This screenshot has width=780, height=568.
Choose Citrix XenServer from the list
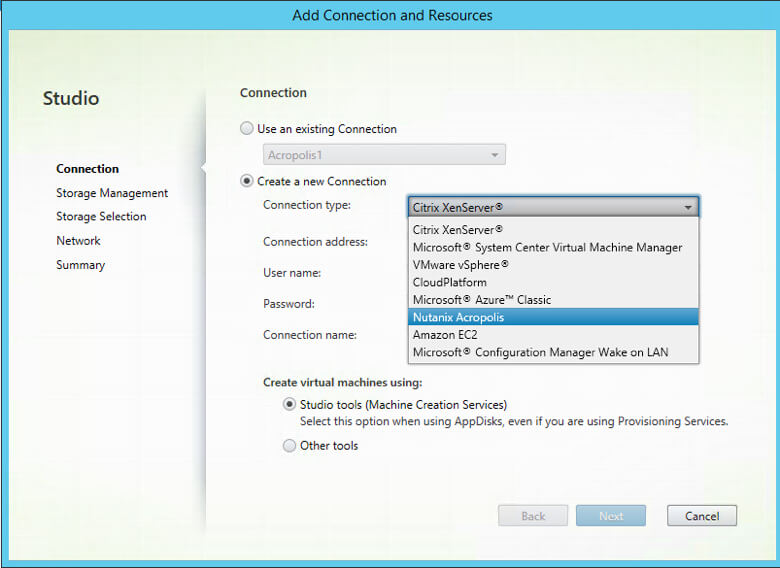(x=458, y=230)
